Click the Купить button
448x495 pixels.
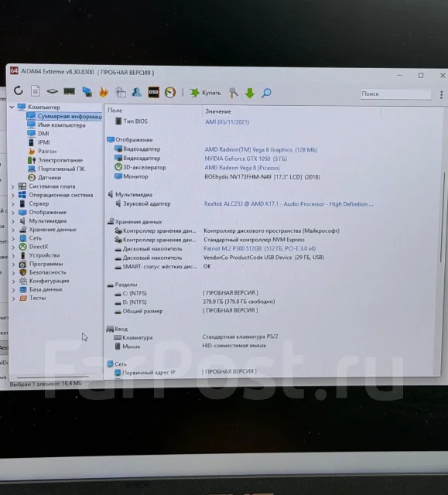(205, 93)
